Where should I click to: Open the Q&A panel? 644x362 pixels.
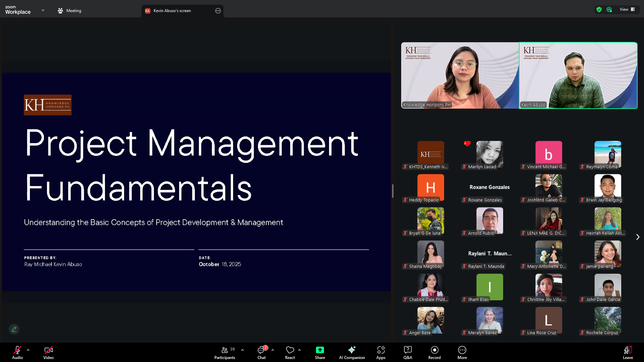408,353
